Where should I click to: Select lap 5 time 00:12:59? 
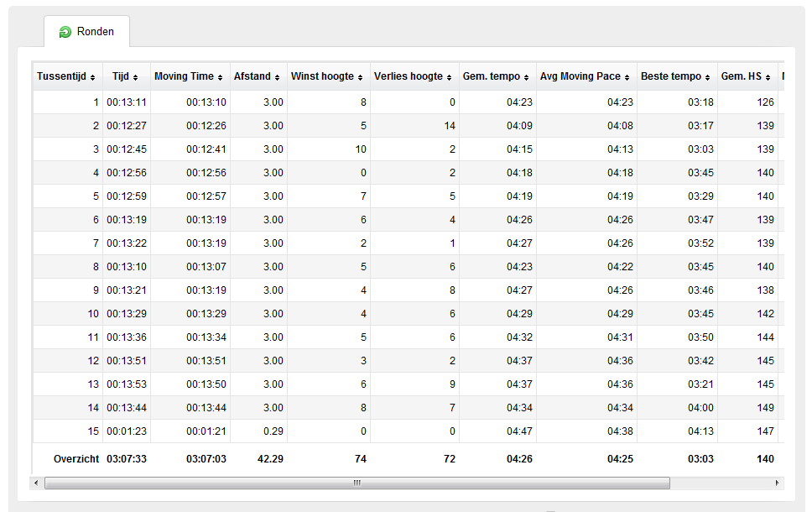click(x=127, y=196)
